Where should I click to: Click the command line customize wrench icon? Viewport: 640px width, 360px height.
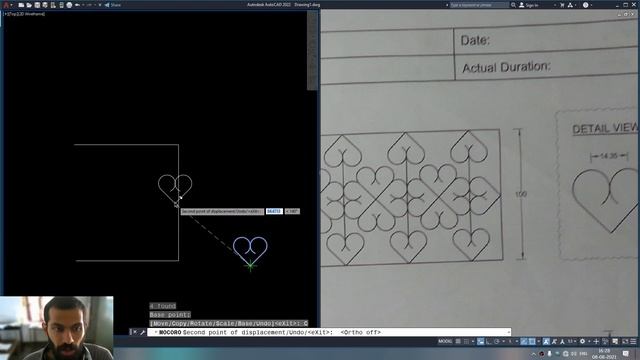pyautogui.click(x=142, y=332)
